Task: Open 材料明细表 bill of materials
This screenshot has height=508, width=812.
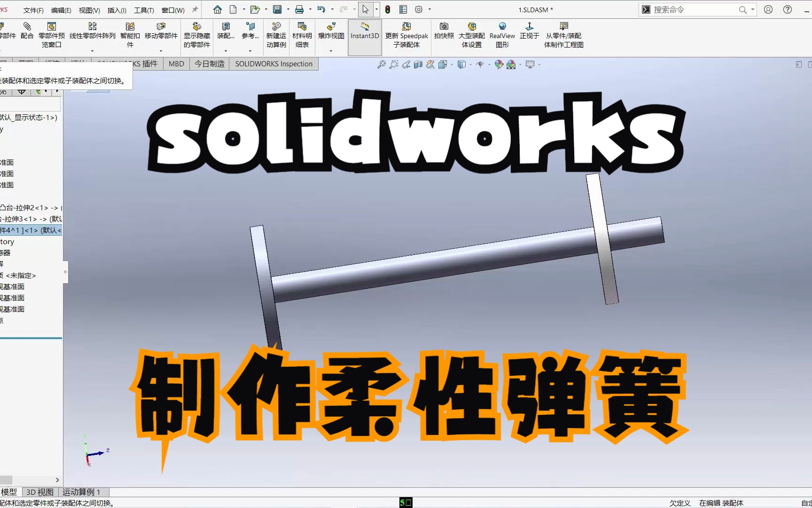Action: coord(302,35)
